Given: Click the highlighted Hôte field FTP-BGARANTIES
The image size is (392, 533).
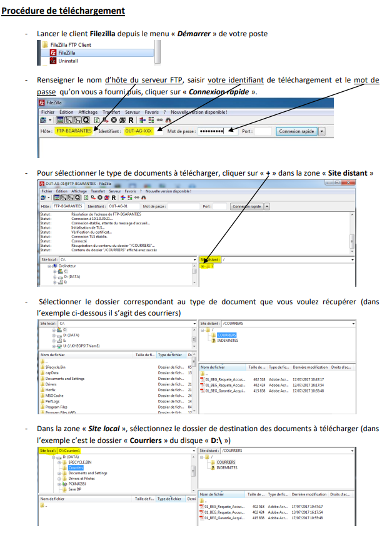Looking at the screenshot, I should pyautogui.click(x=74, y=131).
